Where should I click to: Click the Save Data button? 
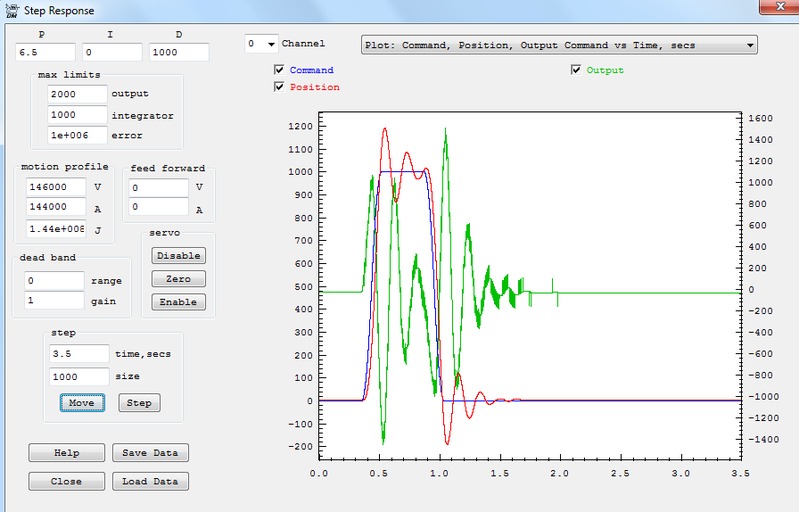click(149, 453)
